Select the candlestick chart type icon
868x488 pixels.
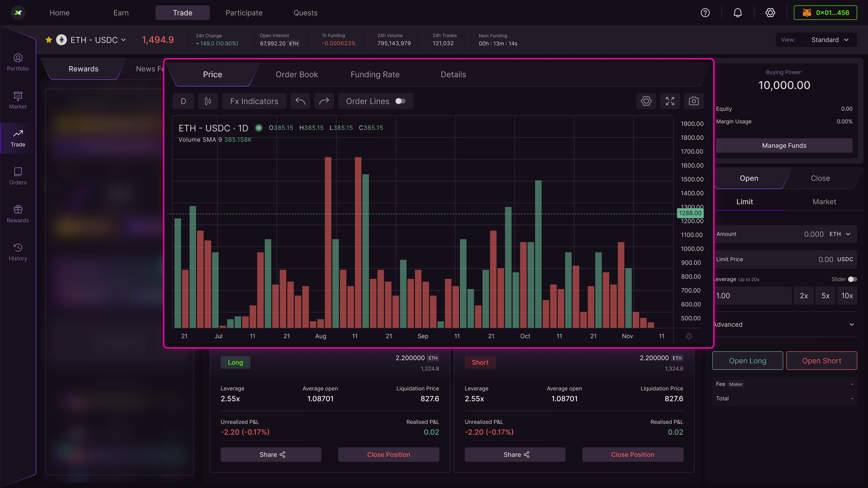pos(208,101)
